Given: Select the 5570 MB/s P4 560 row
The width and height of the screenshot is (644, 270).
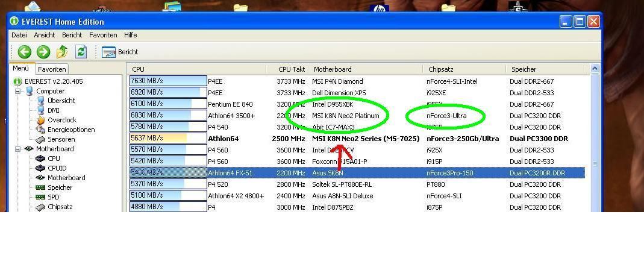Looking at the screenshot, I should click(x=357, y=150).
